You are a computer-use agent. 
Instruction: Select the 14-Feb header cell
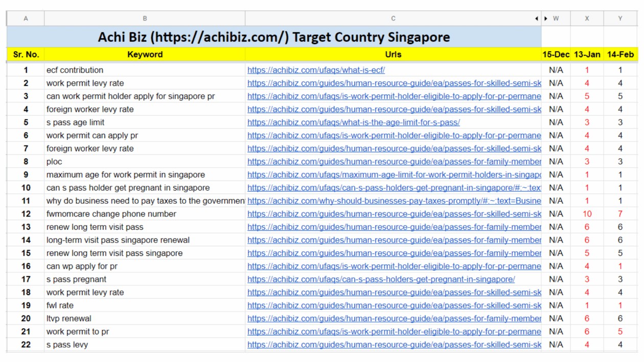tap(620, 54)
